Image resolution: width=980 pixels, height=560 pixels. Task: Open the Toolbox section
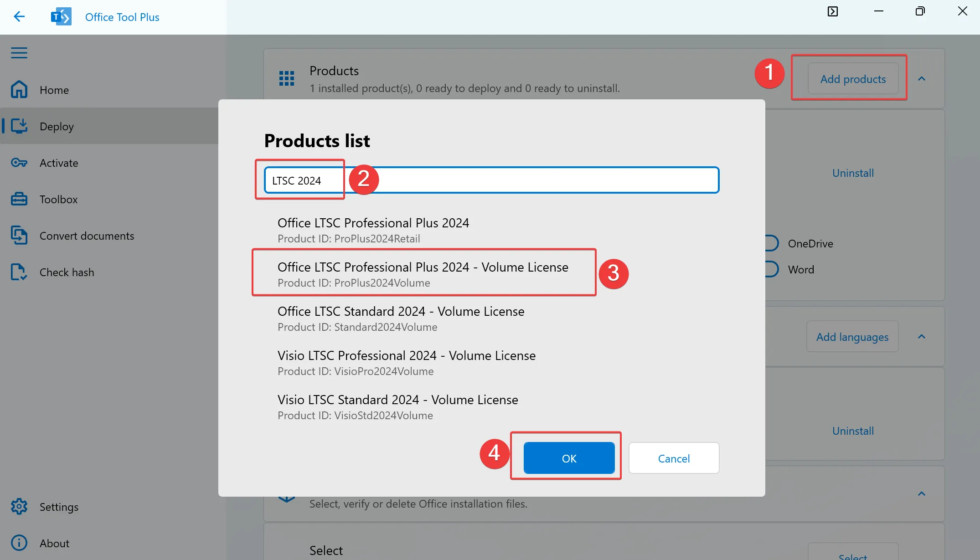pyautogui.click(x=58, y=199)
